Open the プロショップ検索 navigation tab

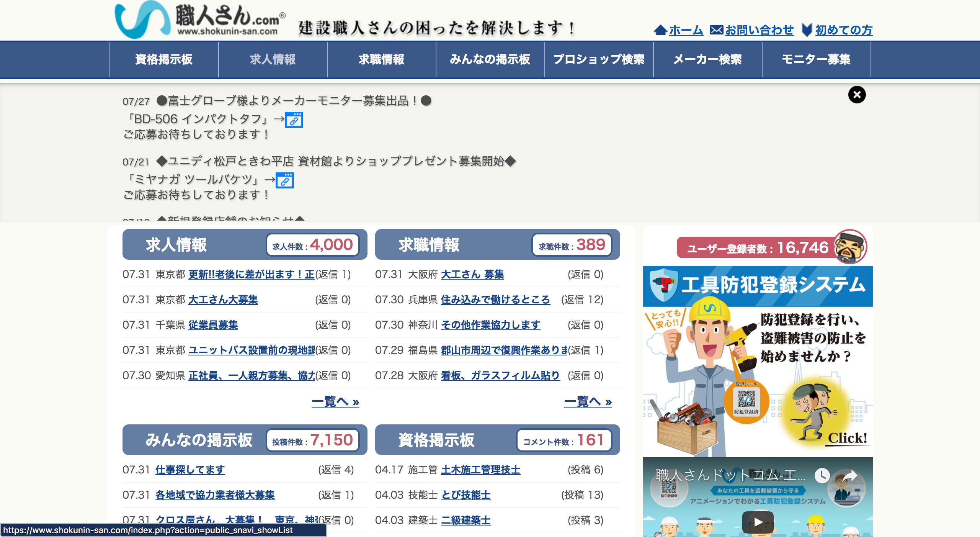tap(599, 59)
